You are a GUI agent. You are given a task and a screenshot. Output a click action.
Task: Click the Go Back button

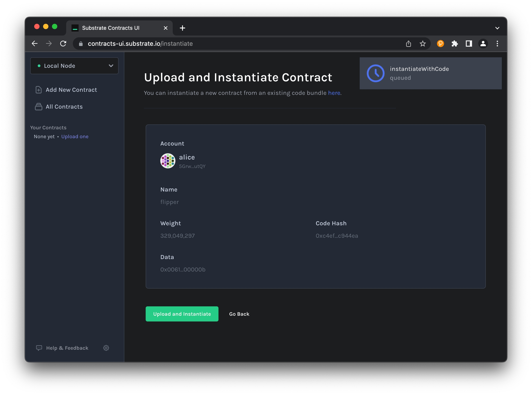pyautogui.click(x=239, y=314)
